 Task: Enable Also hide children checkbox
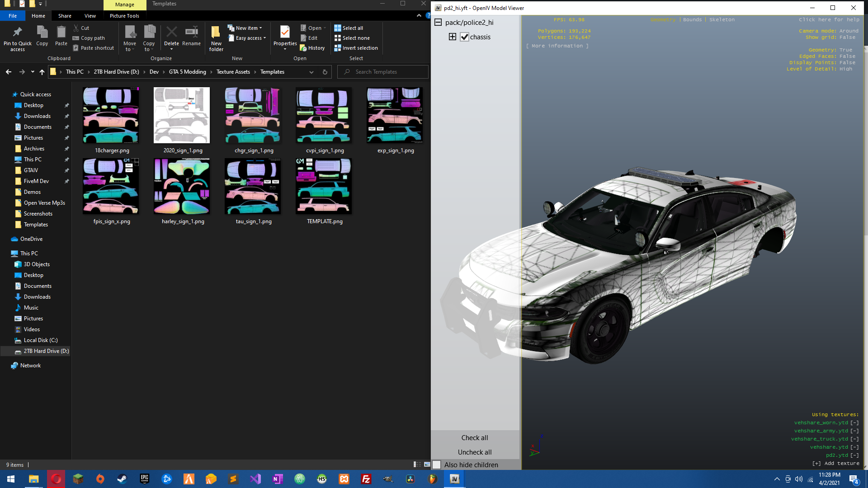tap(437, 465)
